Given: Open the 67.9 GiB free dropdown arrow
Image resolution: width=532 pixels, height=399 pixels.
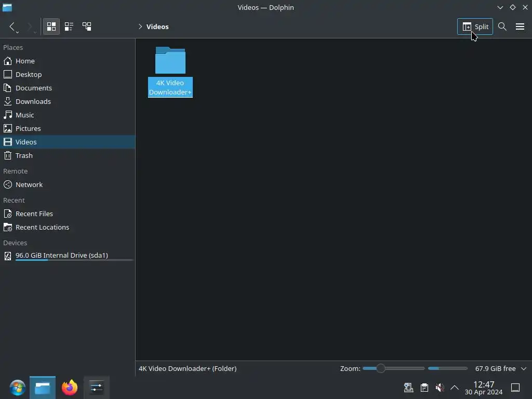Looking at the screenshot, I should tap(524, 368).
